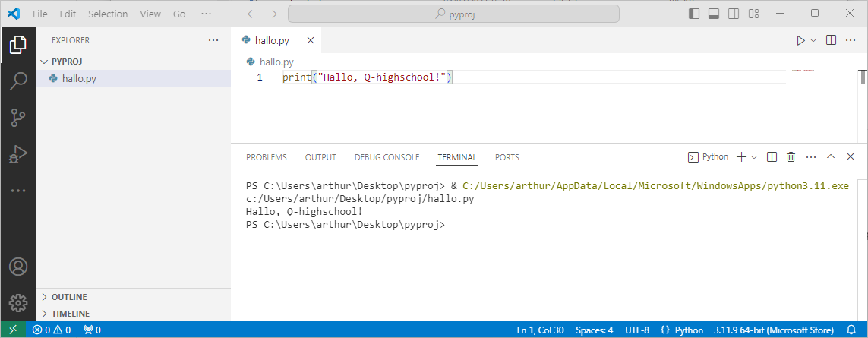
Task: Open the Source Control view
Action: click(x=18, y=118)
